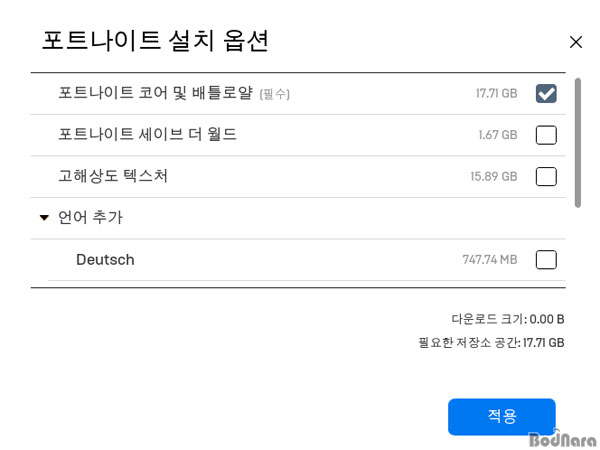Tick the Deutsch language checkbox
600x450 pixels.
(546, 260)
